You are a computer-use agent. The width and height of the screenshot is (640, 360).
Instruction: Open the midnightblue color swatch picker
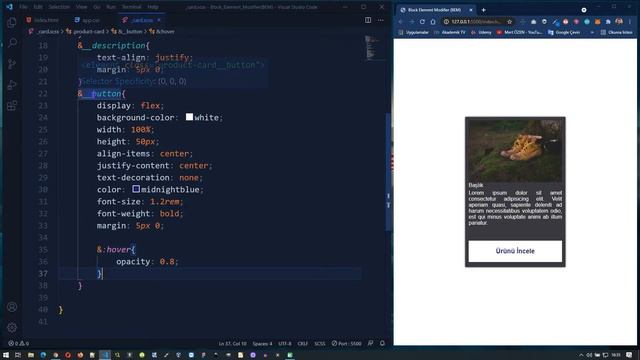pyautogui.click(x=136, y=189)
